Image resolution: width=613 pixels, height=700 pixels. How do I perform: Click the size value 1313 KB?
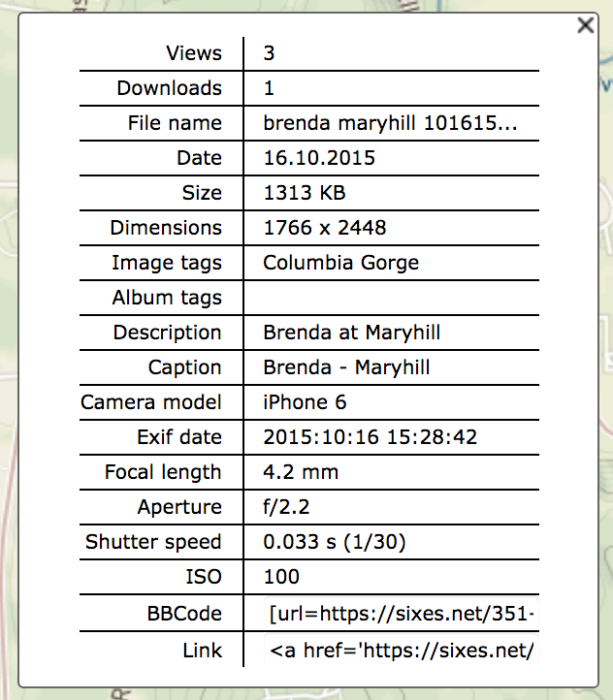click(305, 193)
